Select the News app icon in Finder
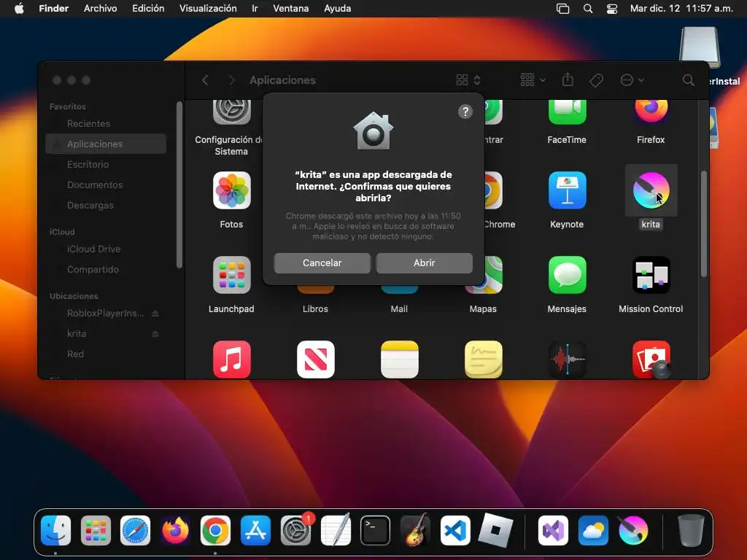This screenshot has height=560, width=747. (x=315, y=359)
